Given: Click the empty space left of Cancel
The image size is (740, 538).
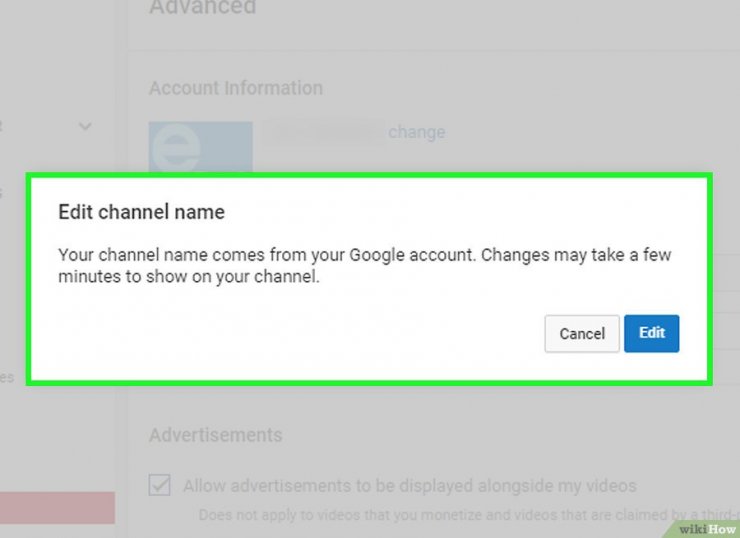Looking at the screenshot, I should point(300,334).
